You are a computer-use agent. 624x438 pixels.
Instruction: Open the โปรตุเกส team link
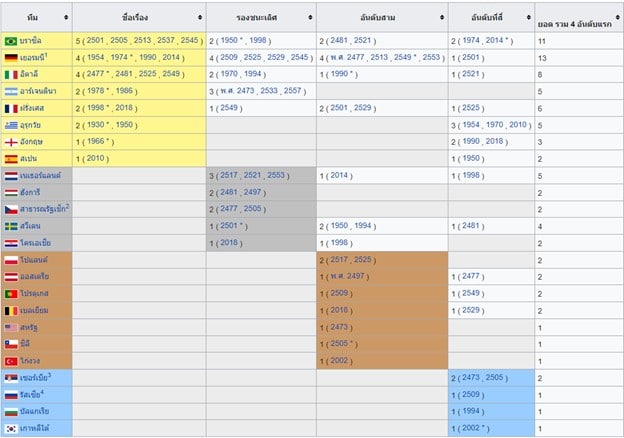pyautogui.click(x=34, y=294)
